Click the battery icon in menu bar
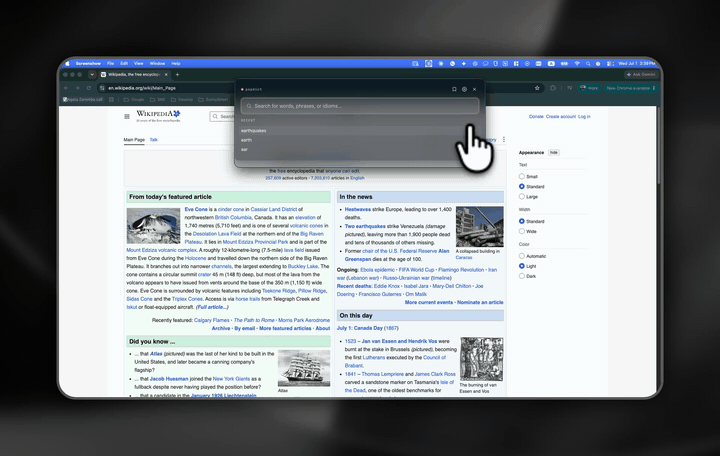The height and width of the screenshot is (456, 720). pos(564,63)
